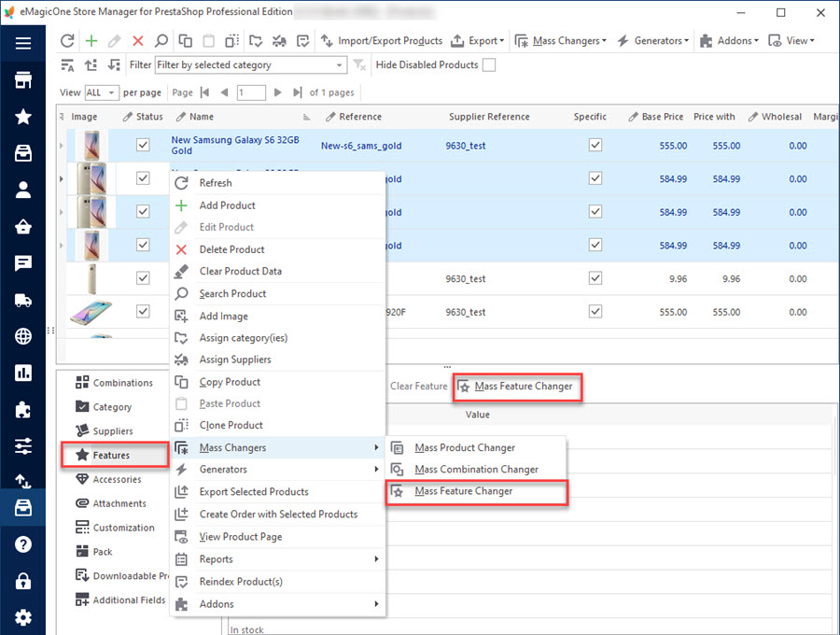
Task: Choose Reindex Product(s) from context menu
Action: pos(277,582)
